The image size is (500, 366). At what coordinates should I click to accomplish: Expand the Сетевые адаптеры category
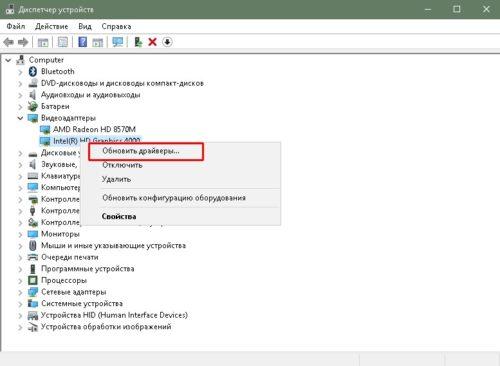pyautogui.click(x=20, y=292)
